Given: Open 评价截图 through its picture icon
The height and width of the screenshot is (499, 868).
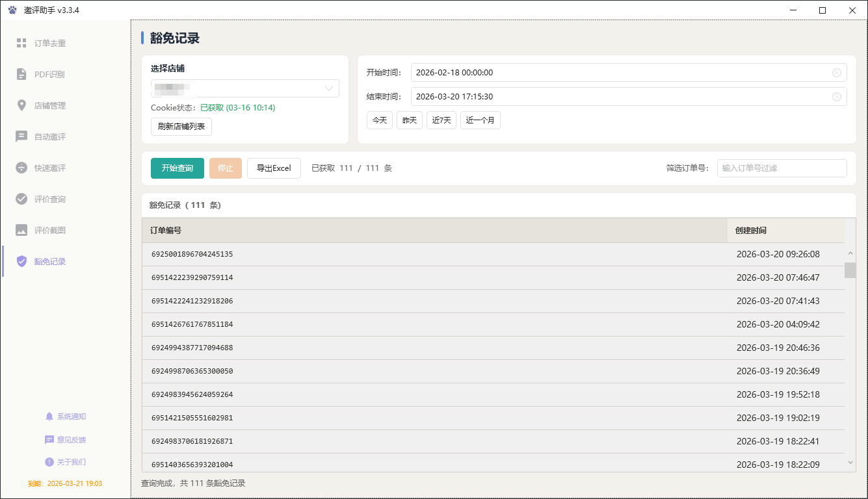Looking at the screenshot, I should tap(21, 231).
